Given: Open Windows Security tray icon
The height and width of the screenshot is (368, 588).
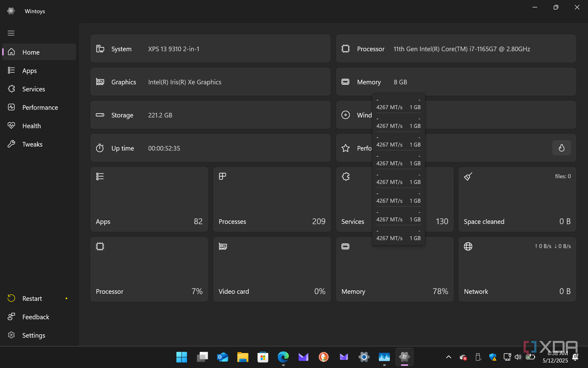Looking at the screenshot, I should point(492,357).
